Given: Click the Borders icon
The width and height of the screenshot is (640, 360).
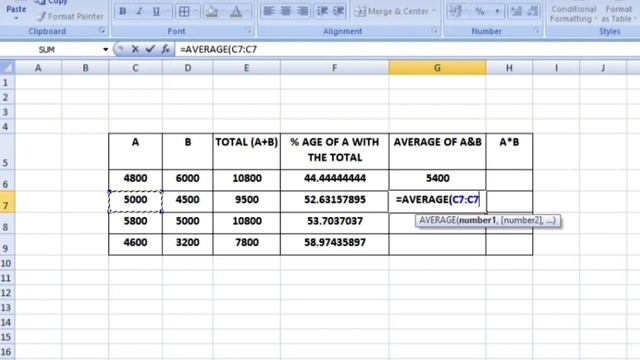Looking at the screenshot, I should (184, 11).
